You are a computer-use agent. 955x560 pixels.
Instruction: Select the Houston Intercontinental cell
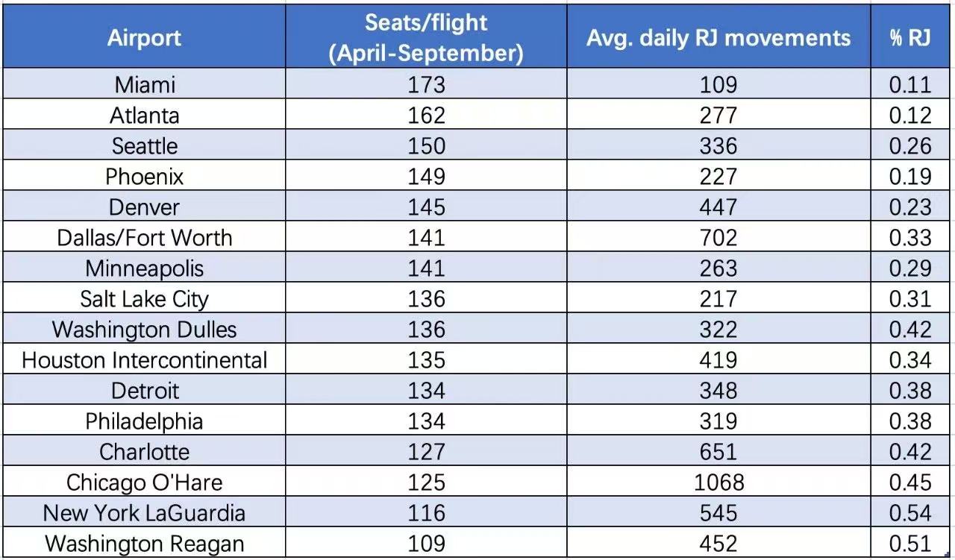145,359
